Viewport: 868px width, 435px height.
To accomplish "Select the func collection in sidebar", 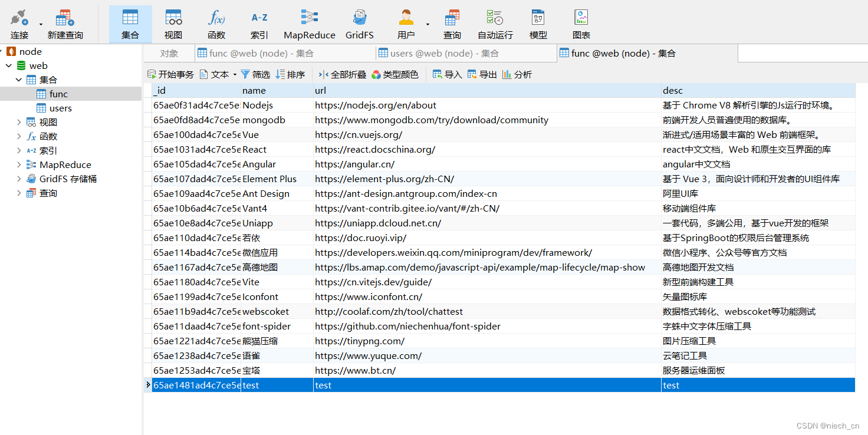I will pyautogui.click(x=58, y=94).
